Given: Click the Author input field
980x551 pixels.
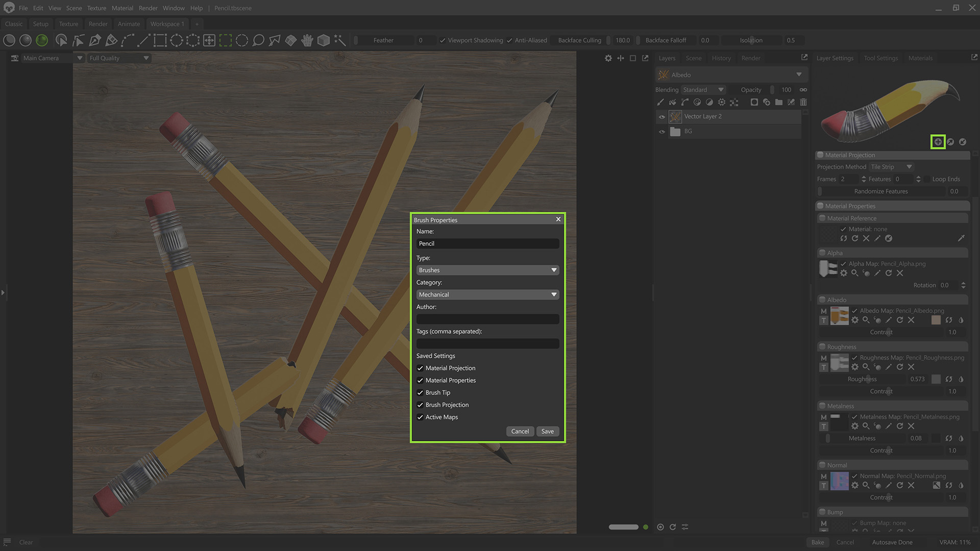Looking at the screenshot, I should tap(487, 319).
